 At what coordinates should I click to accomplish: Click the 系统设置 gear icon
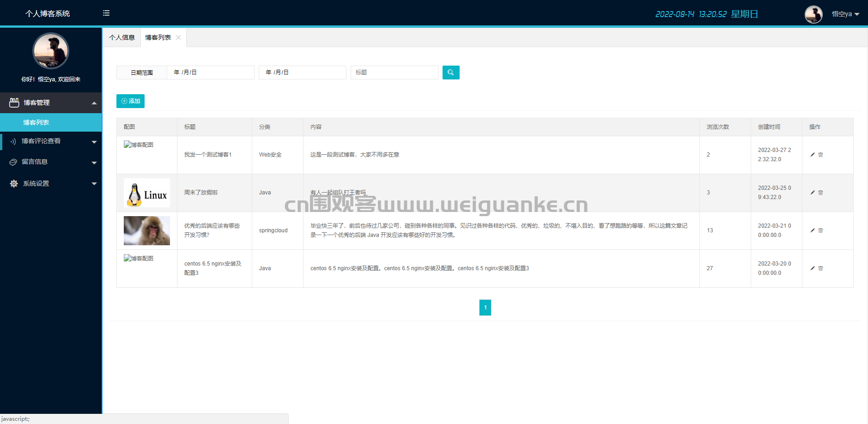(14, 183)
